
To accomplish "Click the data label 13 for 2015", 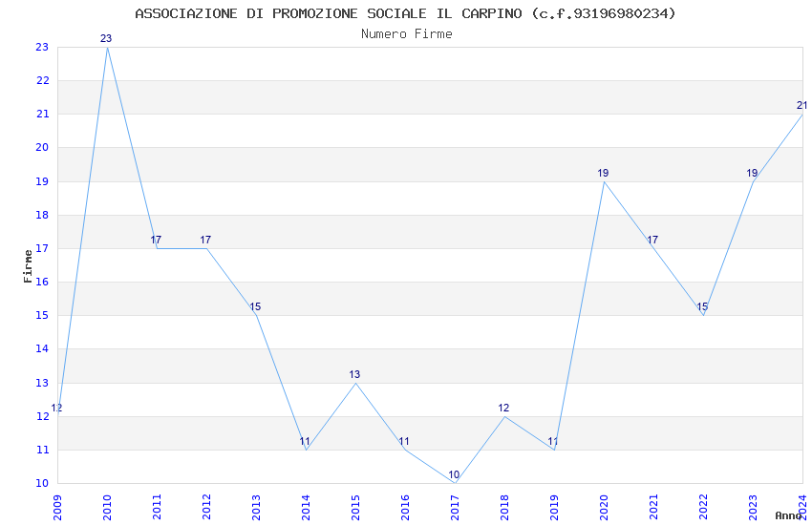I will pos(354,374).
